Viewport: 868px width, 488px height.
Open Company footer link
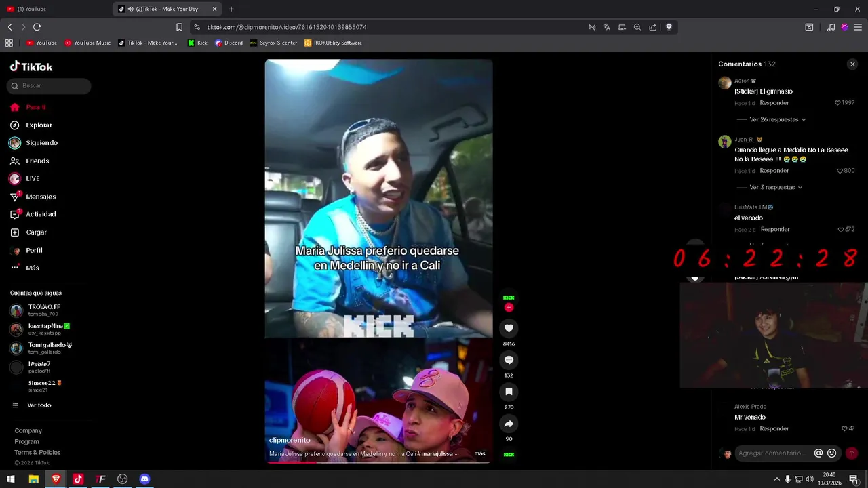click(28, 431)
